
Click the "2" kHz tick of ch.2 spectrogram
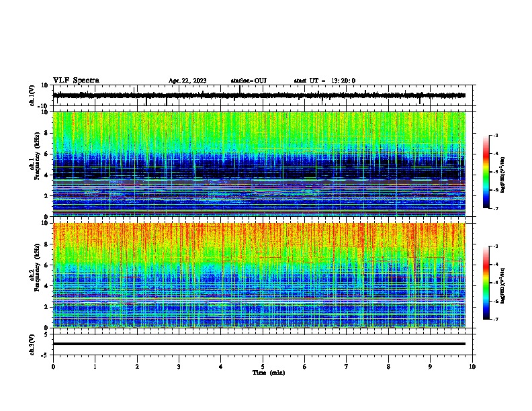[x=46, y=306]
